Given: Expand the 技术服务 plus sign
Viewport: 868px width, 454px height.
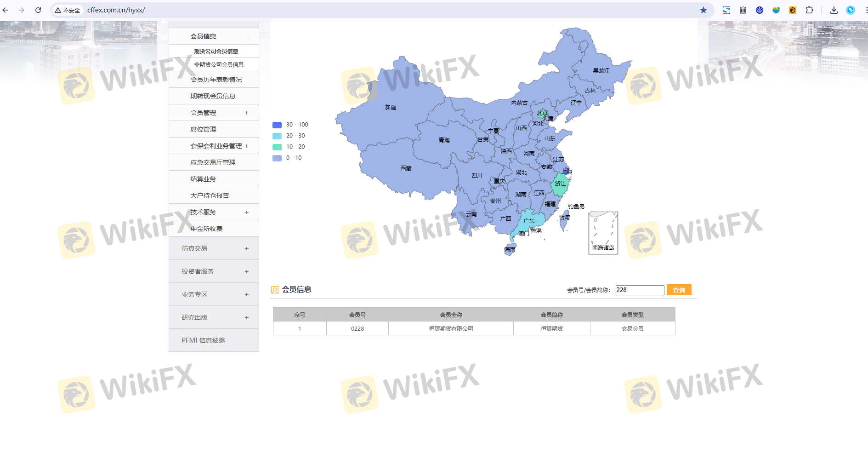Looking at the screenshot, I should (x=247, y=213).
